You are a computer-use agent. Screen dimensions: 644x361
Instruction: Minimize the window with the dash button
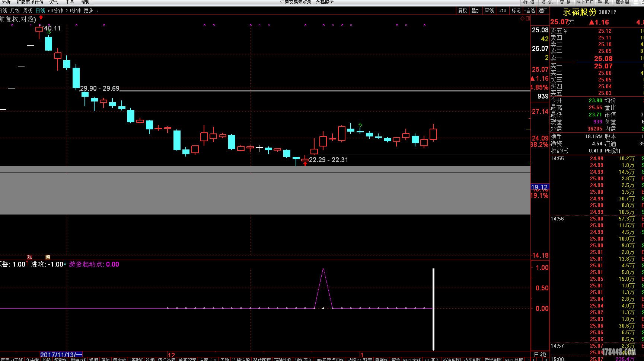coord(635,2)
